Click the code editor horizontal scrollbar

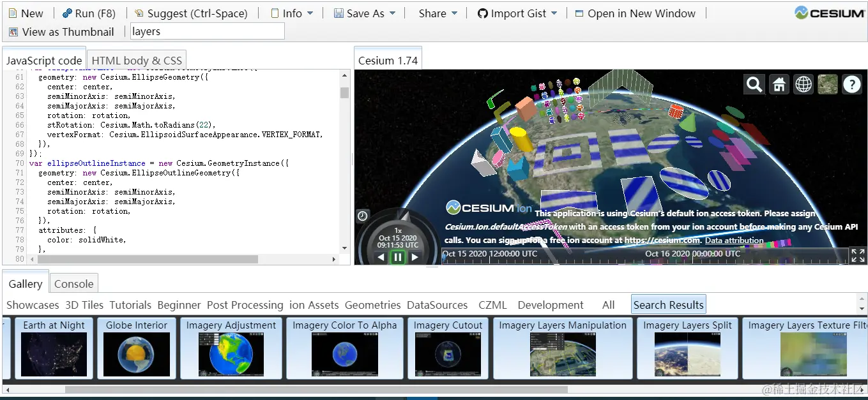pyautogui.click(x=148, y=259)
